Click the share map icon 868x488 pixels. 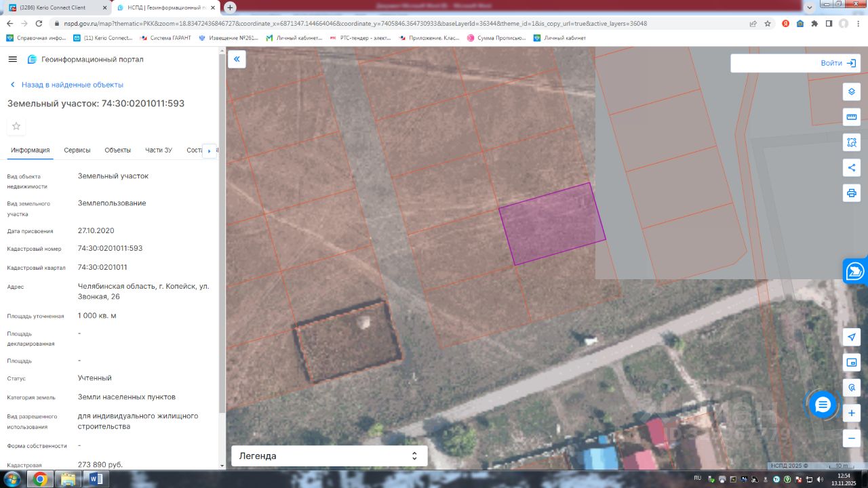coord(852,167)
